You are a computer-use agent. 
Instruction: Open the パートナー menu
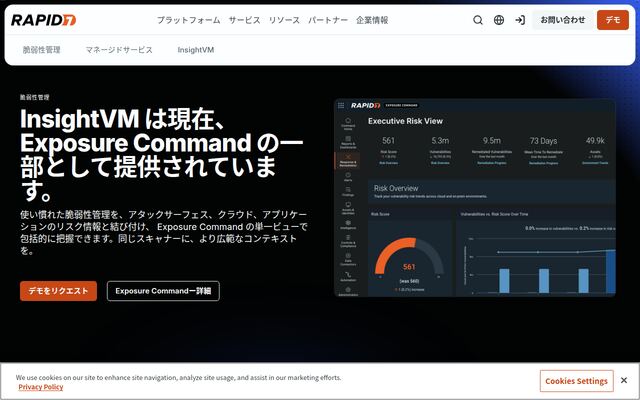(328, 20)
